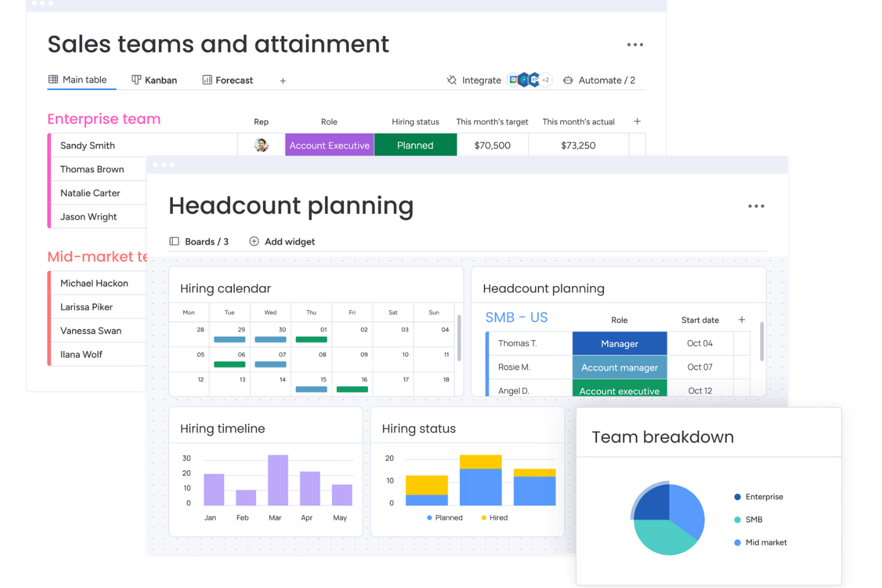Viewport: 882px width, 588px height.
Task: Click the Add widget plus icon
Action: pyautogui.click(x=254, y=241)
